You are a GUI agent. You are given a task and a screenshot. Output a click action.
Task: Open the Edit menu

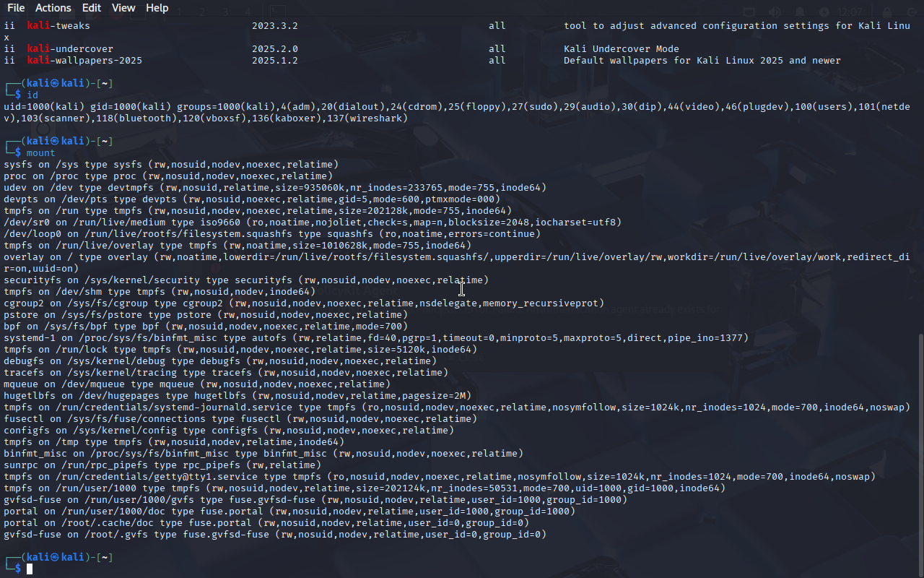[x=92, y=8]
